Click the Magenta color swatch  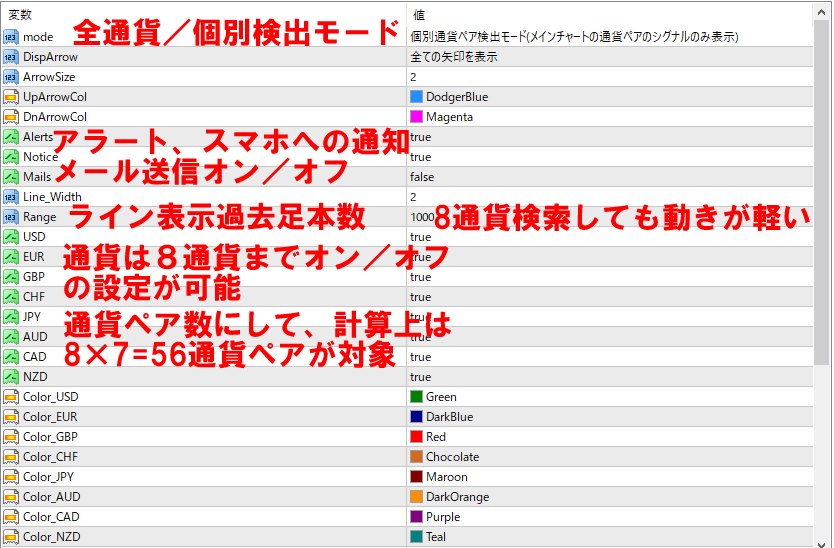[416, 117]
